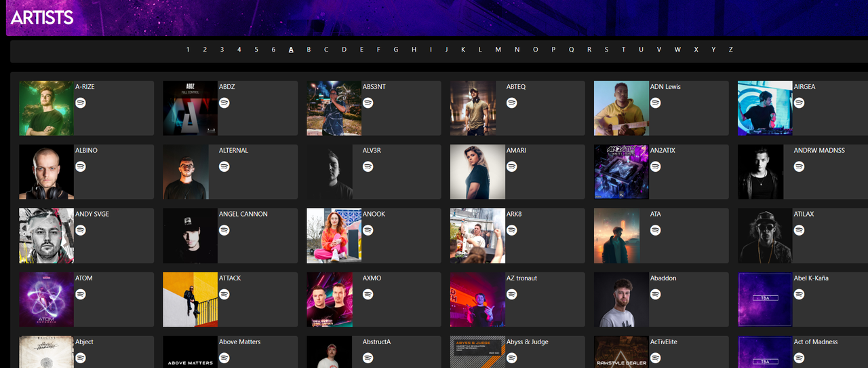The width and height of the screenshot is (868, 368).
Task: Open ANGEL CANNON's Spotify icon
Action: [224, 230]
